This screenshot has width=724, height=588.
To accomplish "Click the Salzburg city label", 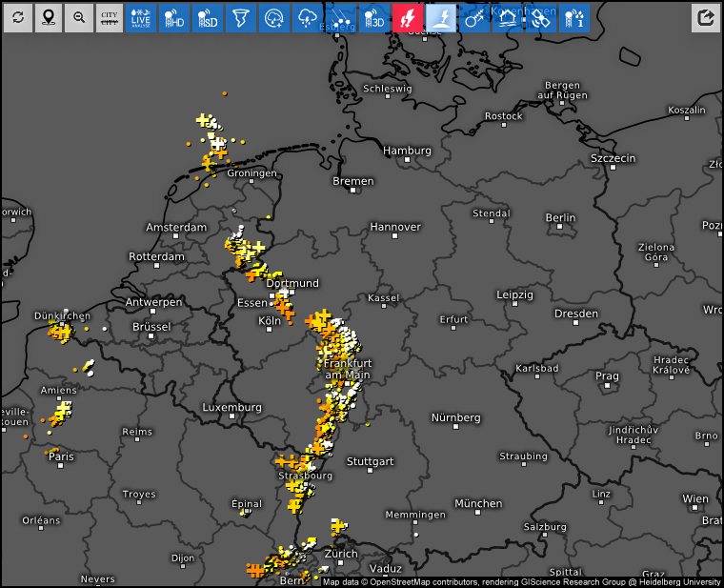I will (x=544, y=527).
